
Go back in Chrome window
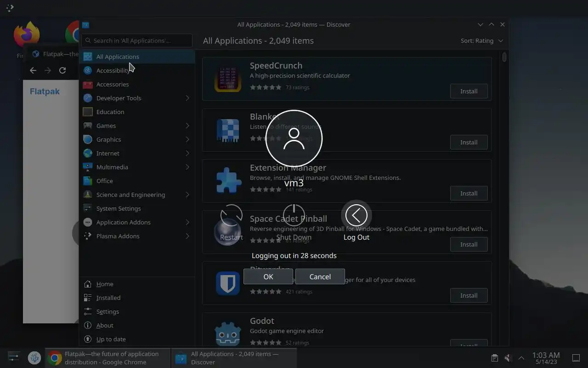pyautogui.click(x=33, y=70)
